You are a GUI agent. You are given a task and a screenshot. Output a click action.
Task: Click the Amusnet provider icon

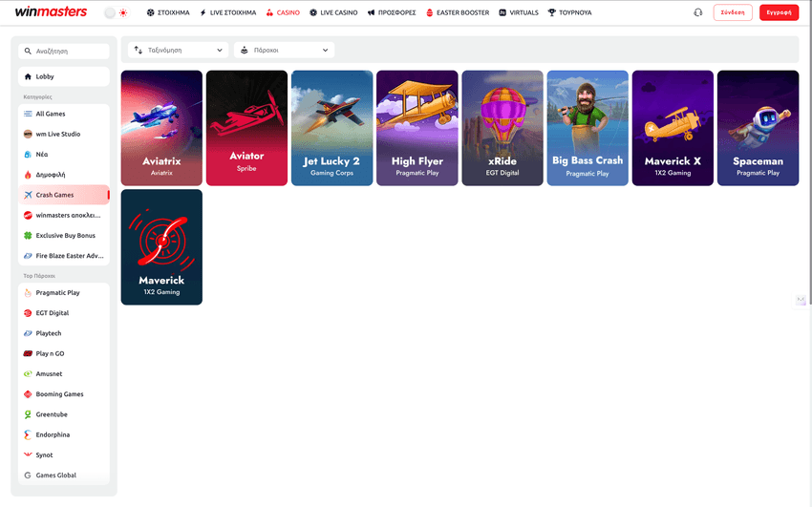pos(28,374)
